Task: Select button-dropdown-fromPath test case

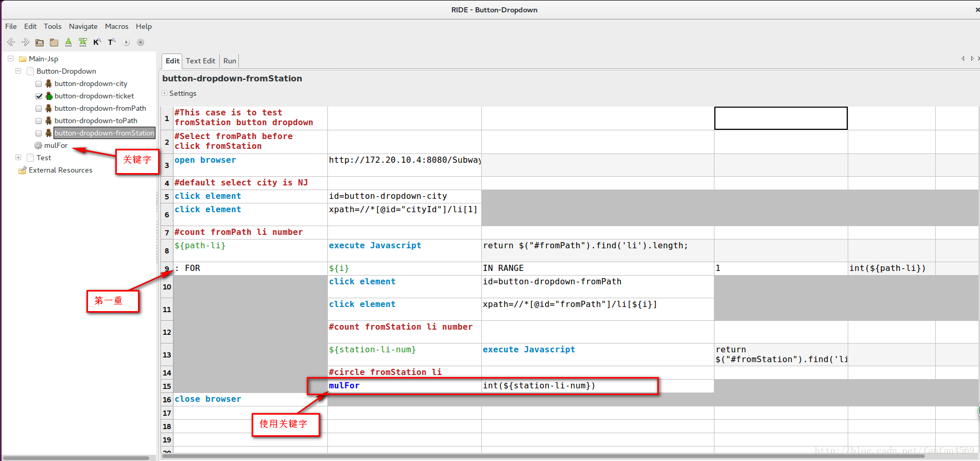Action: tap(100, 108)
